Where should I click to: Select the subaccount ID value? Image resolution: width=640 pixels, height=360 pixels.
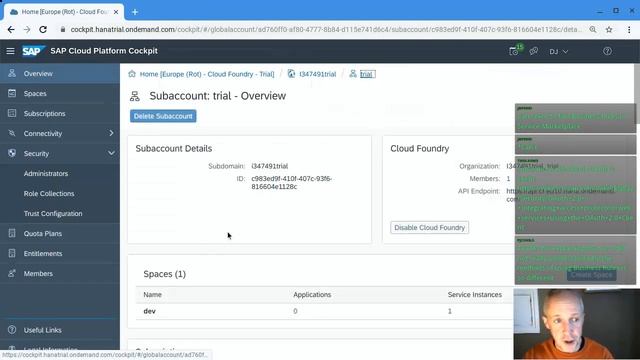[291, 182]
